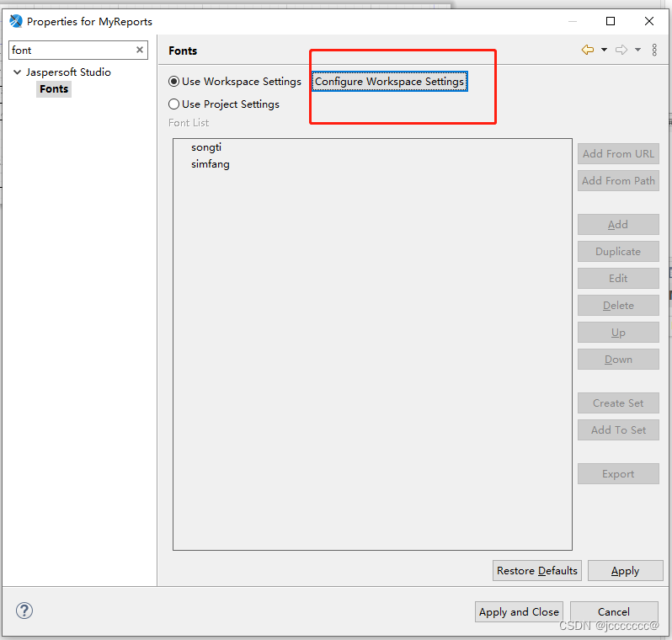
Task: Maximize the Properties for MyReports window
Action: click(611, 21)
